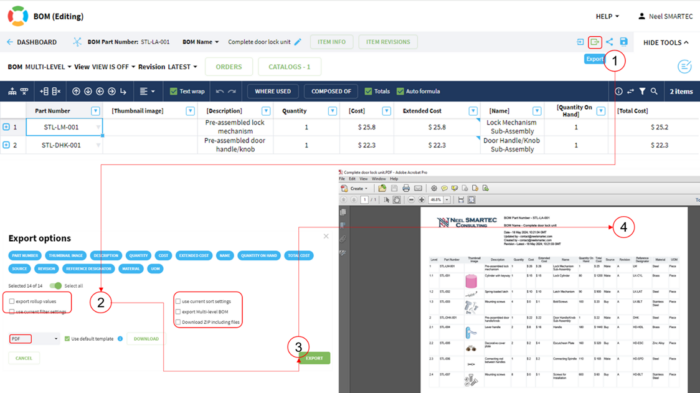700x393 pixels.
Task: Click the filter funnel icon
Action: point(642,92)
